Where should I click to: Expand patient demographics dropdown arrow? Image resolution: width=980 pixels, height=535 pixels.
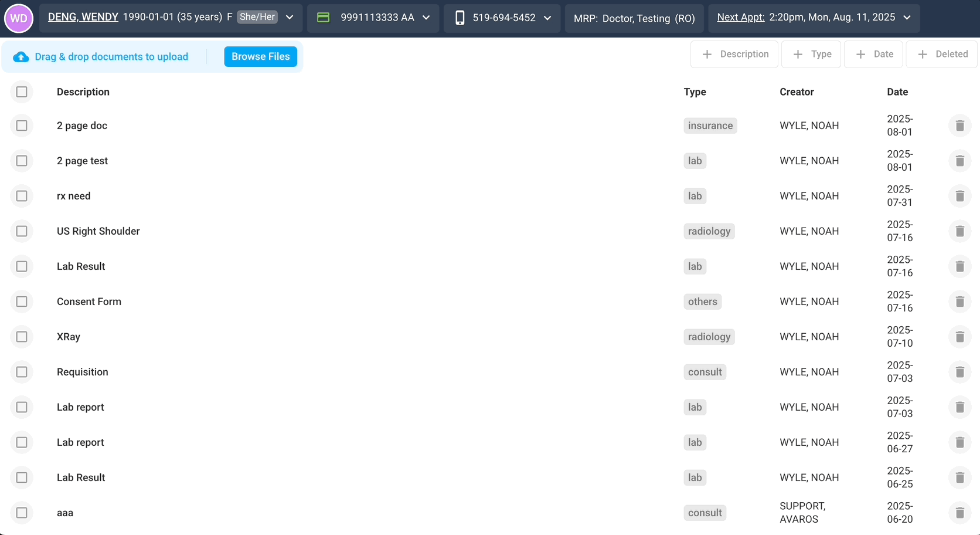pos(290,18)
